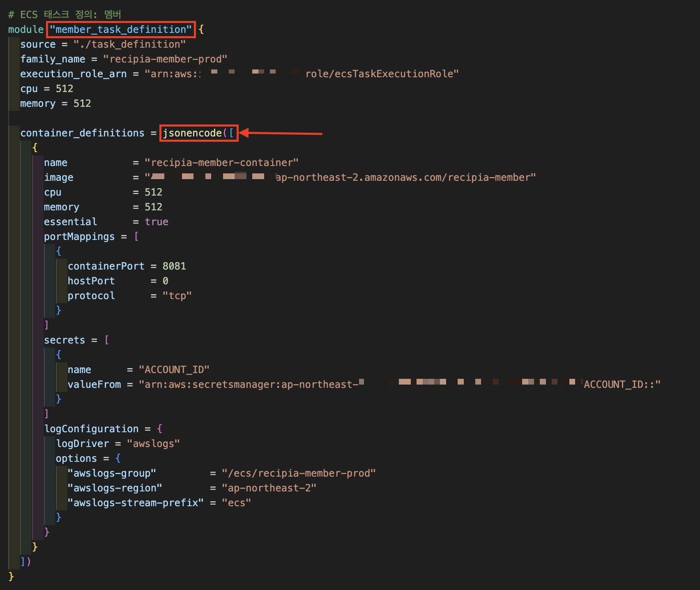Click the value "recipia-member-container"
700x590 pixels.
click(x=221, y=162)
